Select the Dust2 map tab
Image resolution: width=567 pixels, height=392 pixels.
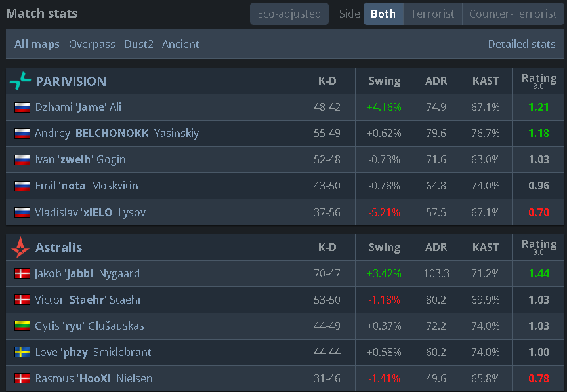(x=138, y=45)
